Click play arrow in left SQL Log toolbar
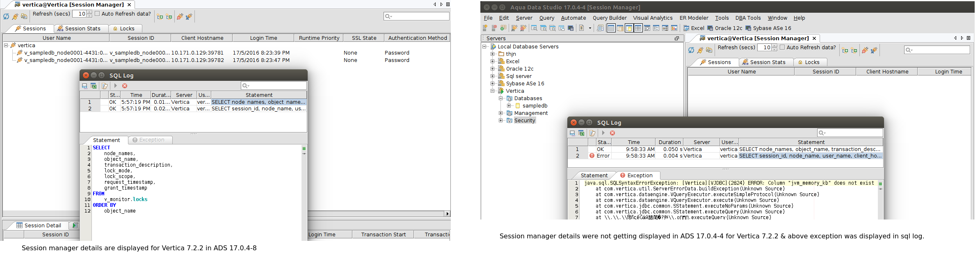This screenshot has height=279, width=980. point(116,86)
